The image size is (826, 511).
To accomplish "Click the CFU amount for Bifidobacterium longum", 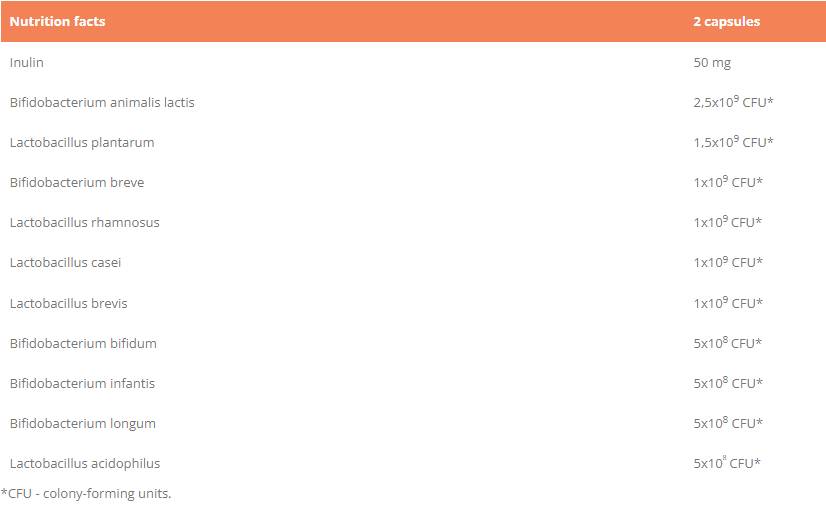I will pyautogui.click(x=728, y=423).
